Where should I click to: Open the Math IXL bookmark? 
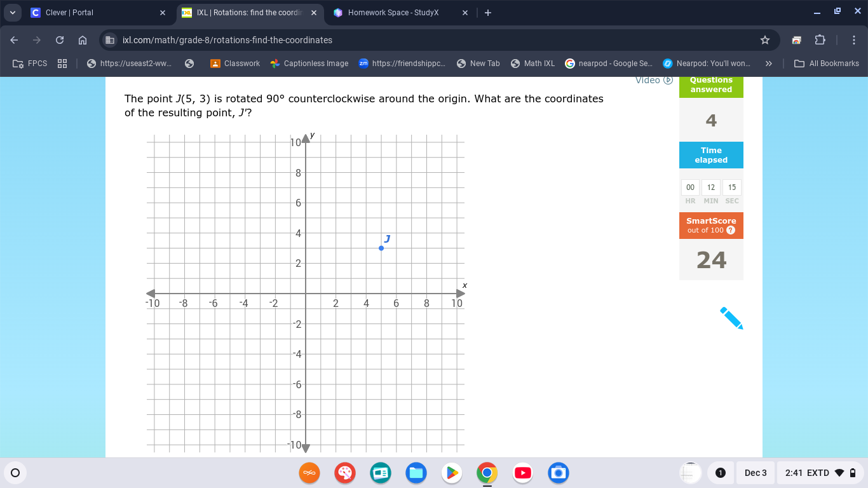click(533, 64)
